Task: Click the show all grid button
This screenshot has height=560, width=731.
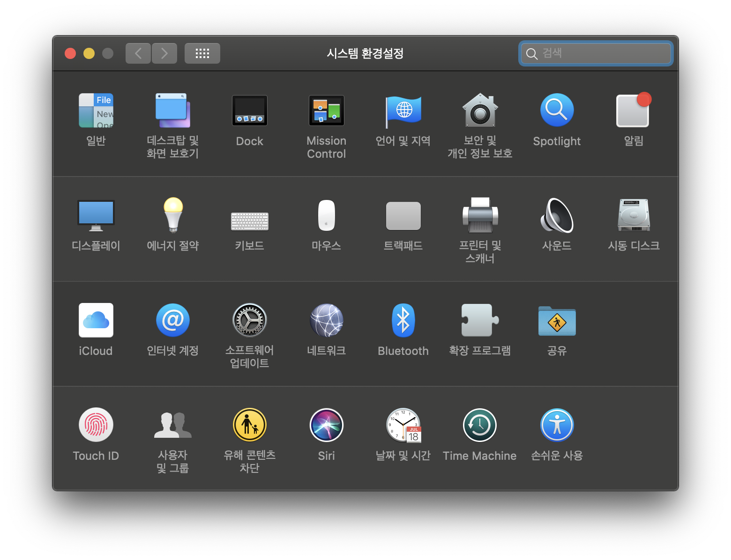Action: coord(202,53)
